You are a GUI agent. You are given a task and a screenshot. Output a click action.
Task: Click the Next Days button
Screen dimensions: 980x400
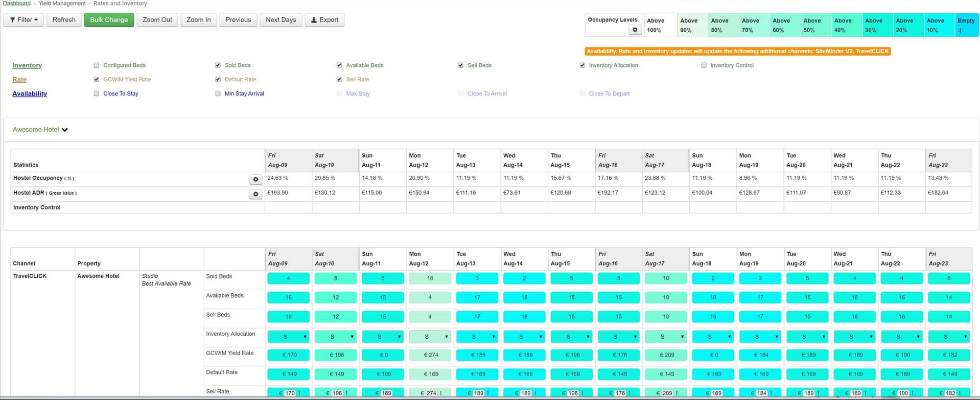[281, 20]
